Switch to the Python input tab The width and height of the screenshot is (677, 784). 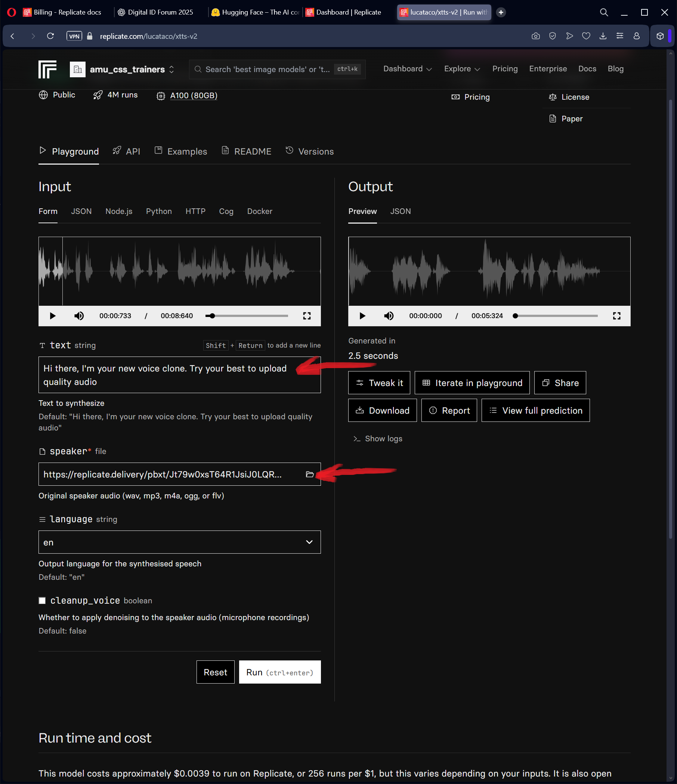coord(159,211)
